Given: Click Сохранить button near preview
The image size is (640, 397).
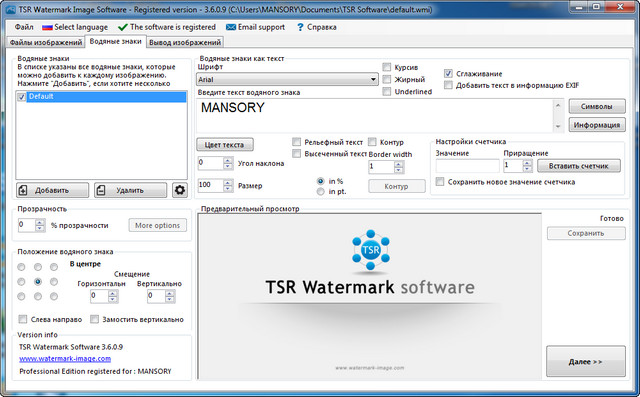Looking at the screenshot, I should tap(586, 233).
